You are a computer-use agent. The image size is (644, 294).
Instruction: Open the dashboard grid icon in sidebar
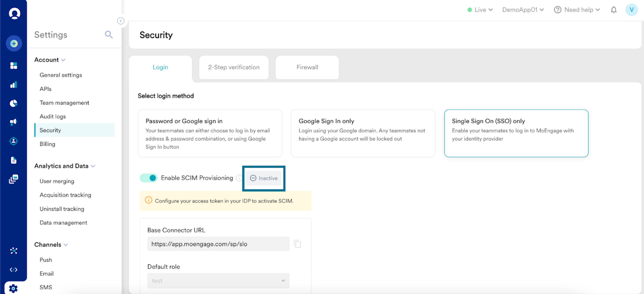tap(14, 65)
